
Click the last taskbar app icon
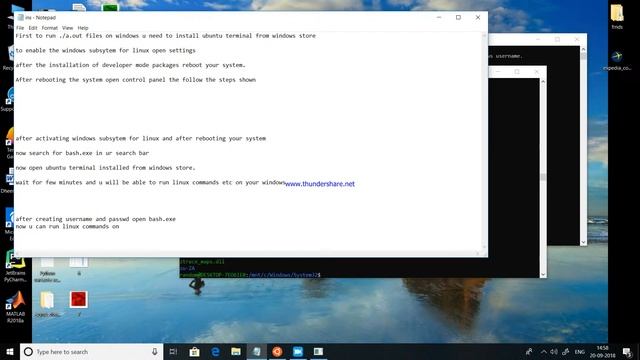318,351
